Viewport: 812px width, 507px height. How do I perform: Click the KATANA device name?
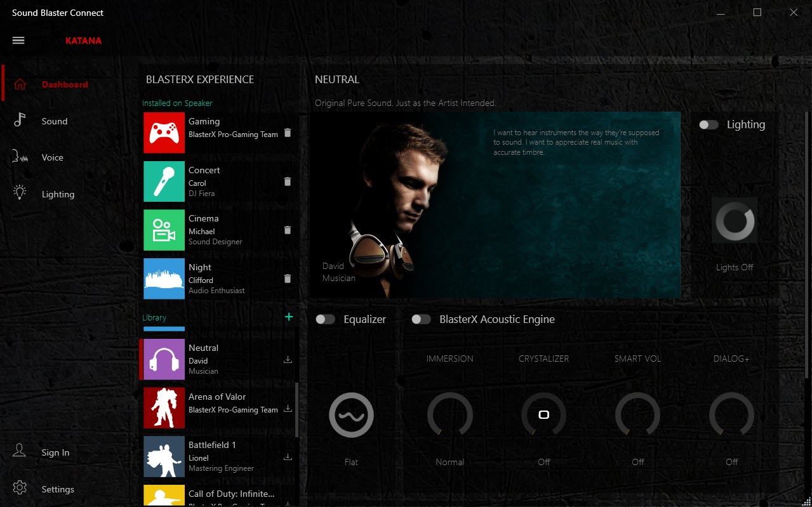pos(83,41)
